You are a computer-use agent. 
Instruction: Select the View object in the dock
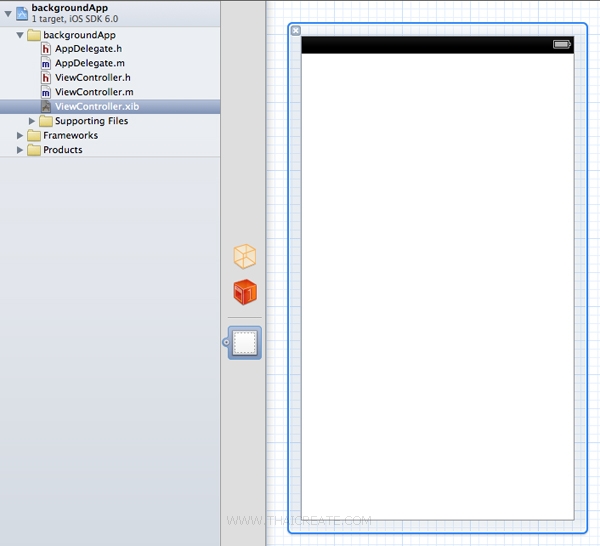tap(245, 342)
